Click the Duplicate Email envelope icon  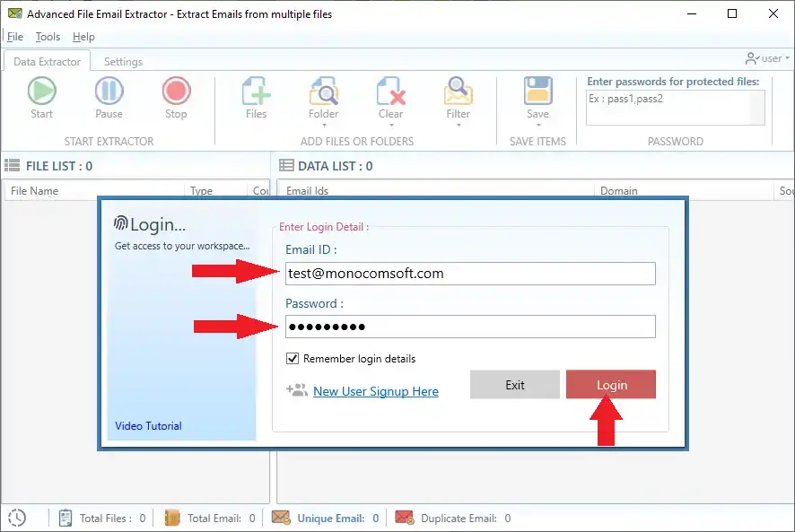pyautogui.click(x=405, y=518)
